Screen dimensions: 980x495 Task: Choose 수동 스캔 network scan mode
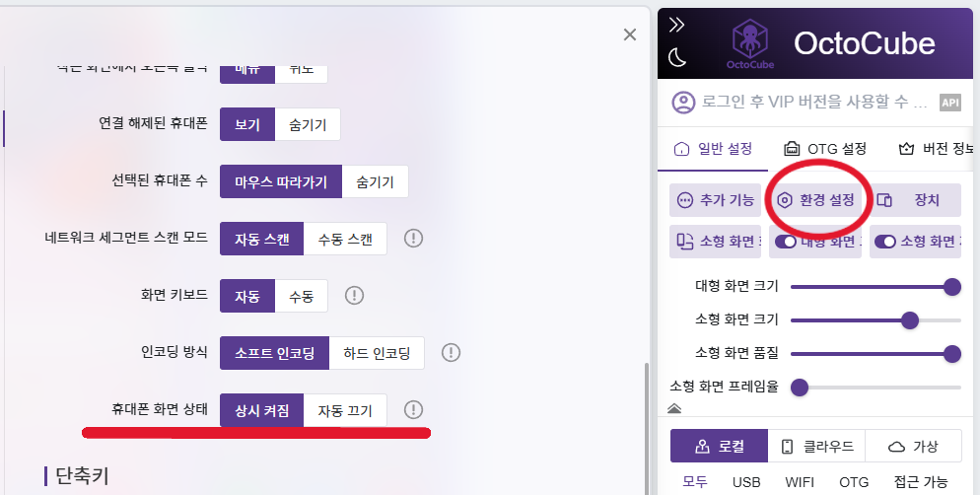point(345,239)
